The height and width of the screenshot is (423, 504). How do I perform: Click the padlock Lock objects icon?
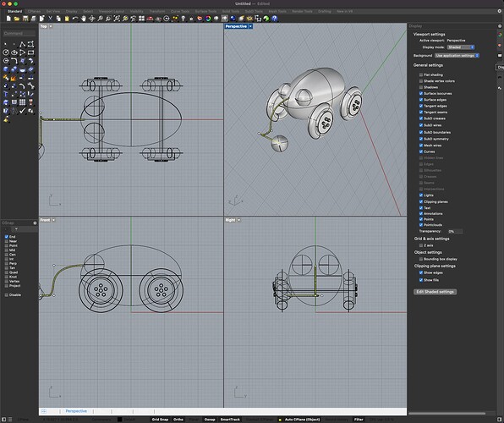(x=192, y=19)
